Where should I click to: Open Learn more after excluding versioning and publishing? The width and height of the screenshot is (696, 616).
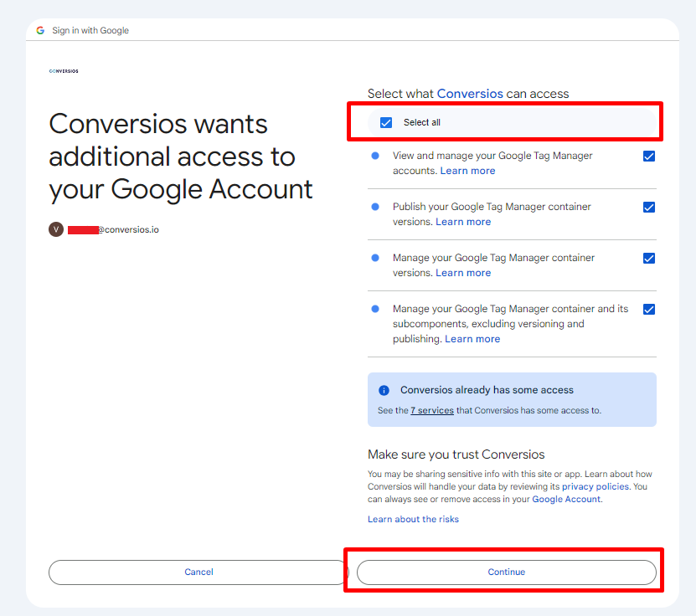point(472,339)
